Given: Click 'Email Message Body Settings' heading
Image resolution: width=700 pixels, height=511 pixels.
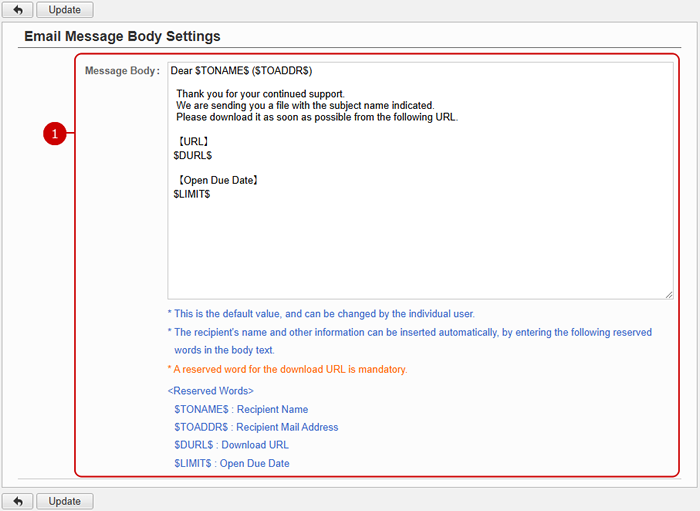Looking at the screenshot, I should 122,36.
